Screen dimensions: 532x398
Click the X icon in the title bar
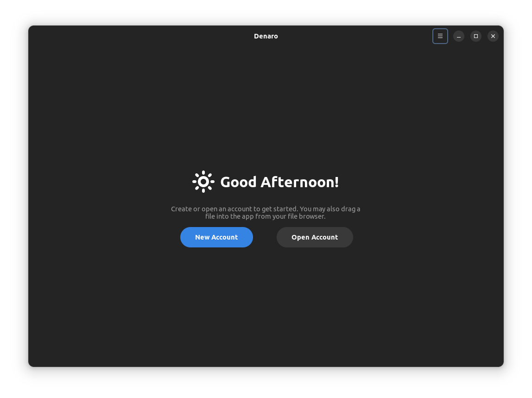[493, 36]
